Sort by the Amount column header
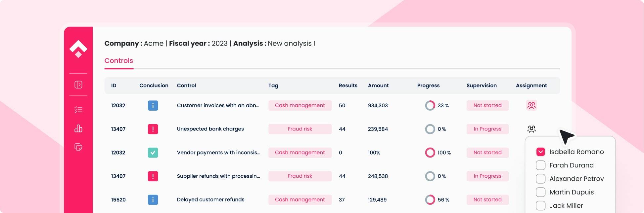644x213 pixels. [x=378, y=86]
